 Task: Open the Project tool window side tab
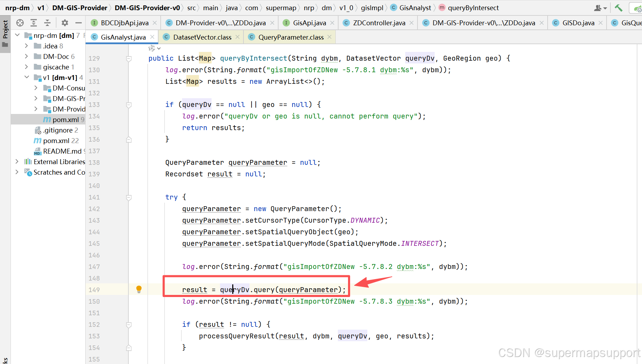point(5,34)
